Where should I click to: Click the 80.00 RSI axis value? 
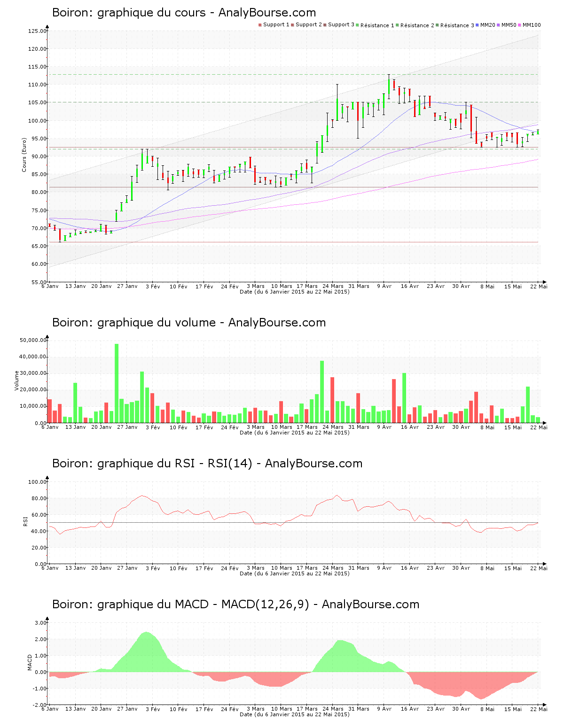[39, 498]
